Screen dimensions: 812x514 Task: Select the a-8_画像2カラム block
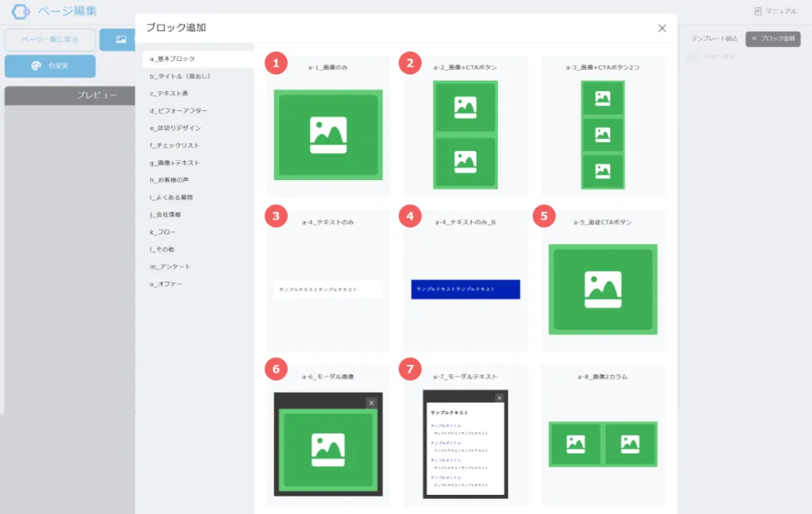pos(603,444)
